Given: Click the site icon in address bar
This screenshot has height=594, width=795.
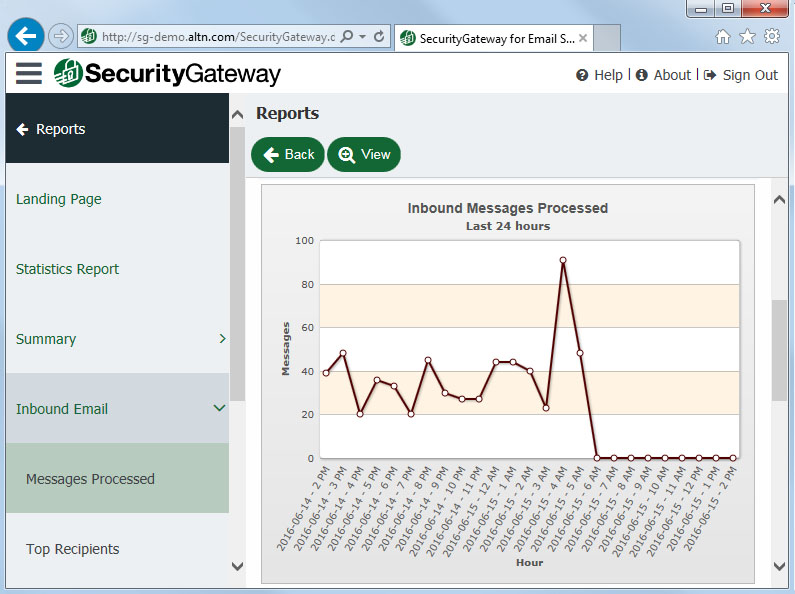Looking at the screenshot, I should pyautogui.click(x=89, y=36).
